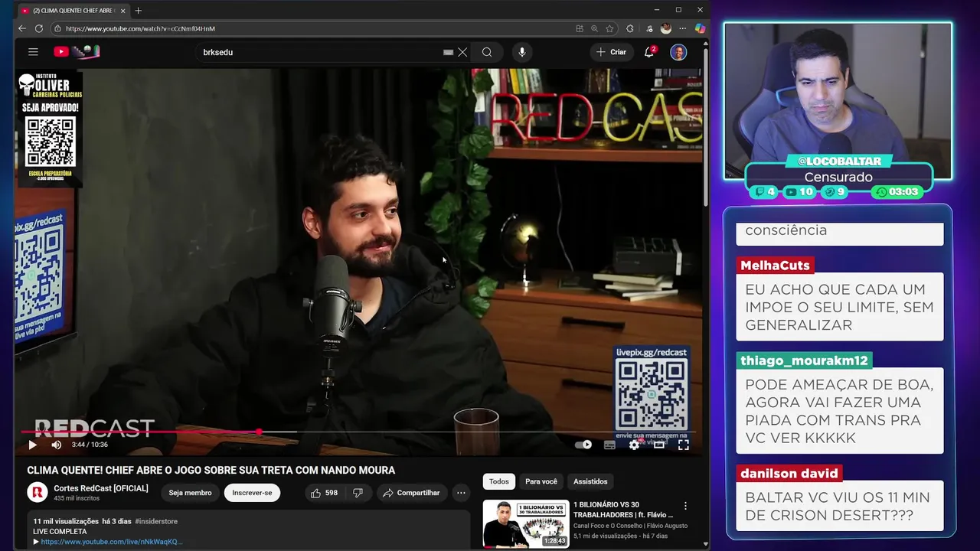Image resolution: width=980 pixels, height=551 pixels.
Task: Expand video description box
Action: pos(249,530)
